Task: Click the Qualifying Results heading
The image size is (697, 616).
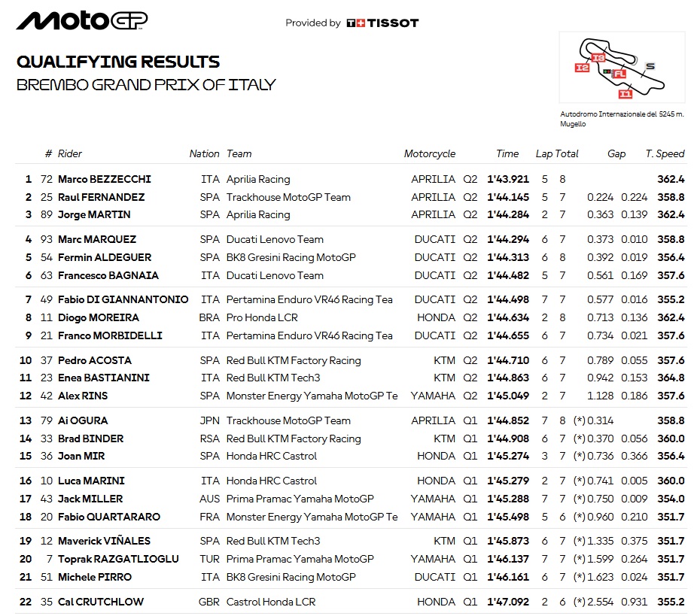Action: [x=118, y=62]
